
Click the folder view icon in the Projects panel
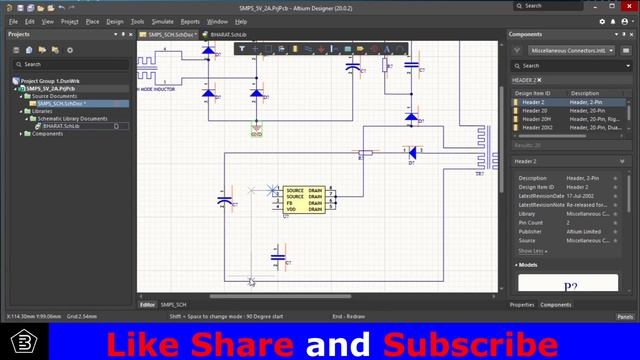(x=55, y=50)
